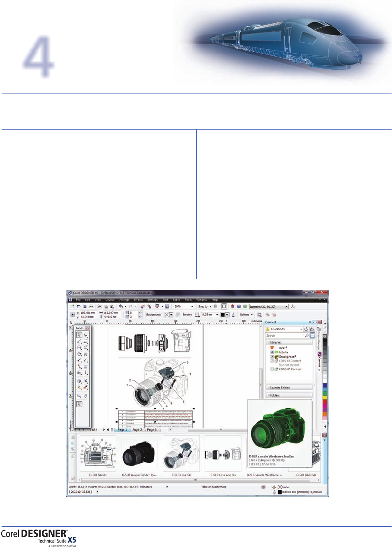Click the go-to-last-page navigation arrow
This screenshot has width=392, height=549.
pyautogui.click(x=107, y=429)
